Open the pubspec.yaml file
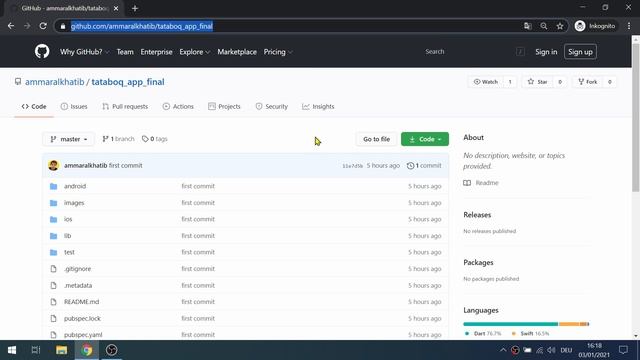 tap(83, 335)
